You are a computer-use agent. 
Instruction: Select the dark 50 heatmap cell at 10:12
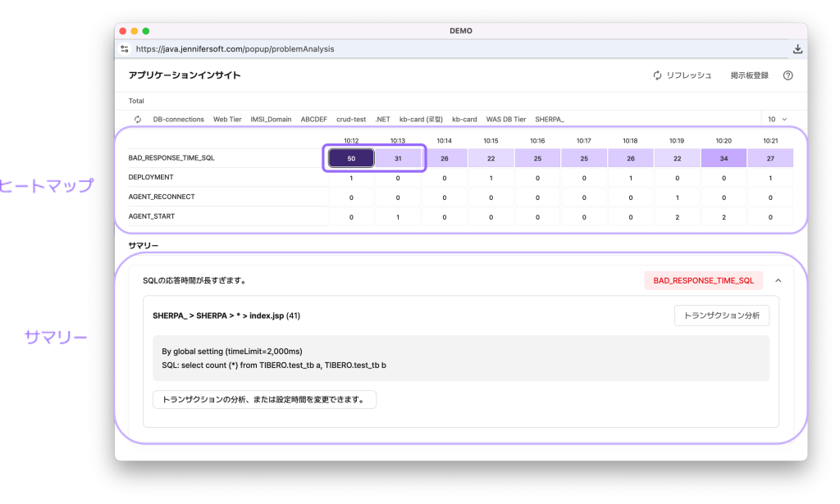click(x=351, y=158)
